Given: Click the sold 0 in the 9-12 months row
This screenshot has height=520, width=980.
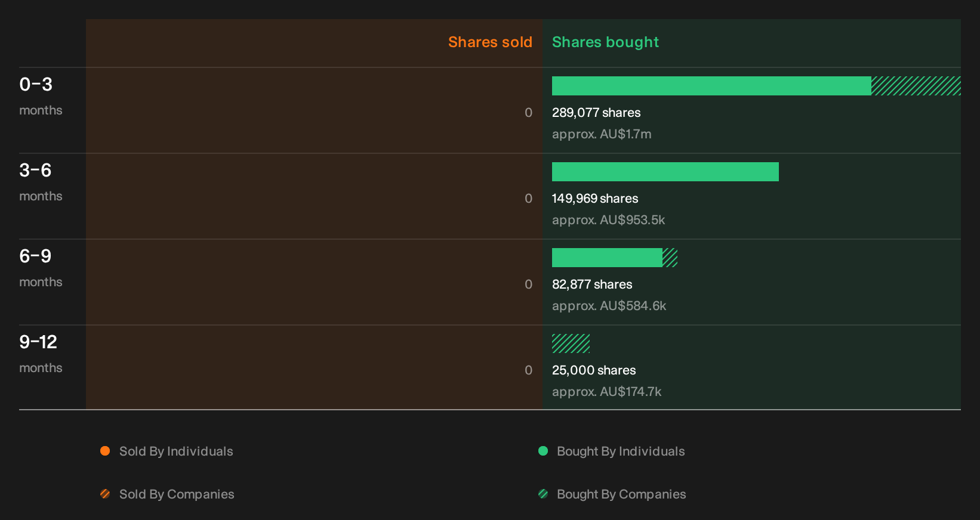Looking at the screenshot, I should tap(528, 370).
